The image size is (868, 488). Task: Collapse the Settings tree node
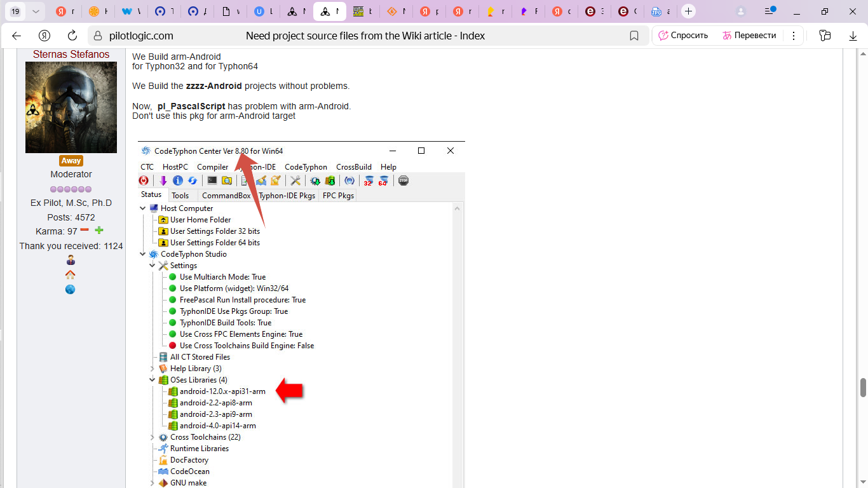coord(152,266)
